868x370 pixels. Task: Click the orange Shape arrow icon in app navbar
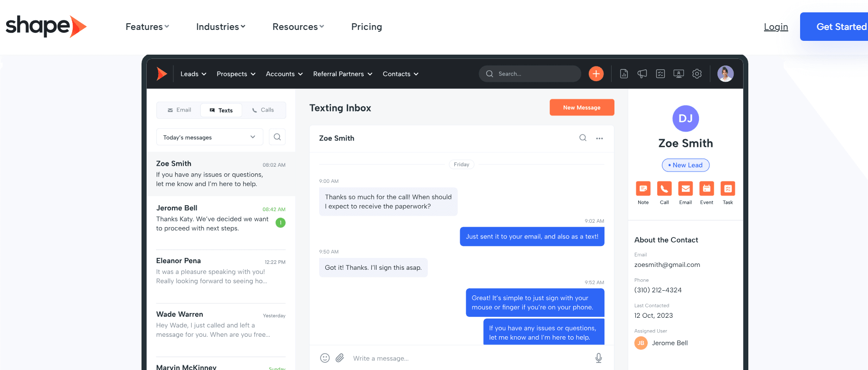click(162, 74)
